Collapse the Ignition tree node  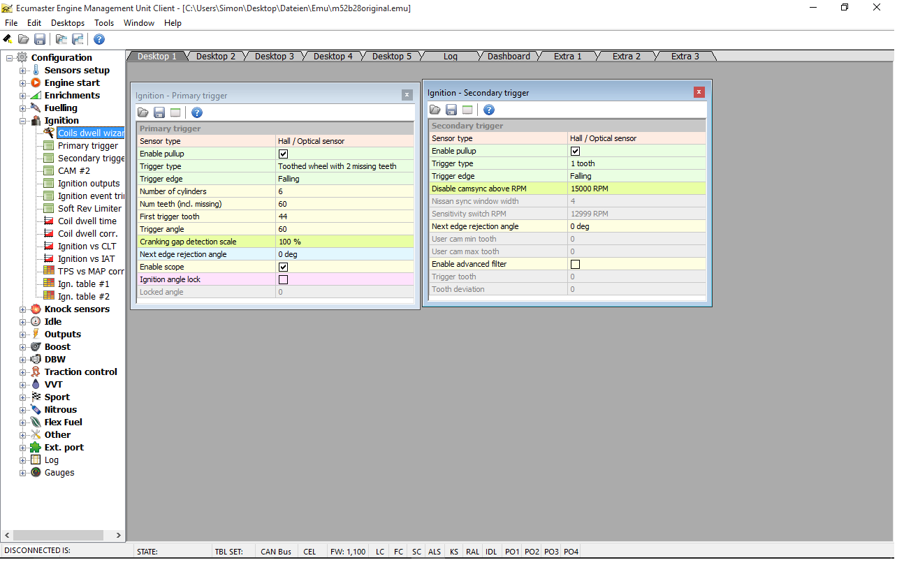[x=23, y=121]
